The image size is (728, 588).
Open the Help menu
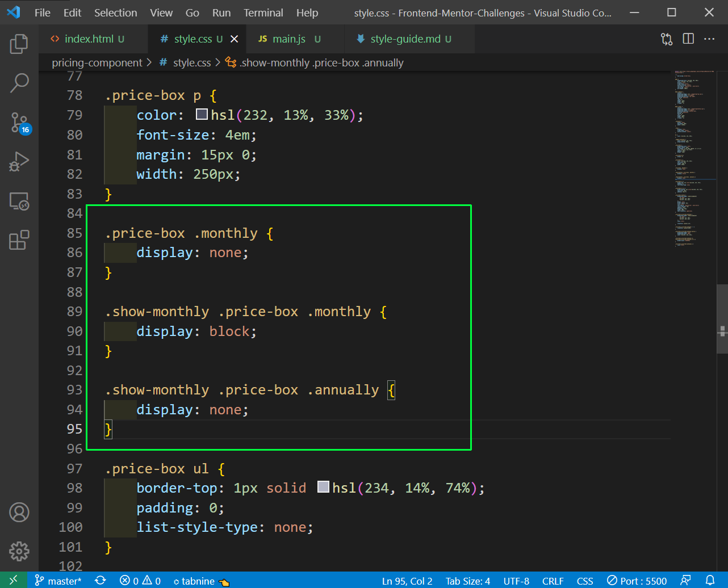(307, 12)
